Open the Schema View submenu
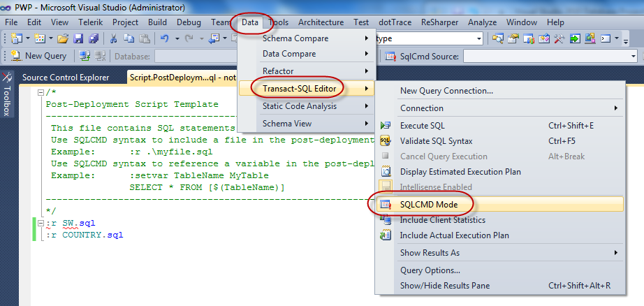This screenshot has width=644, height=306. tap(307, 123)
